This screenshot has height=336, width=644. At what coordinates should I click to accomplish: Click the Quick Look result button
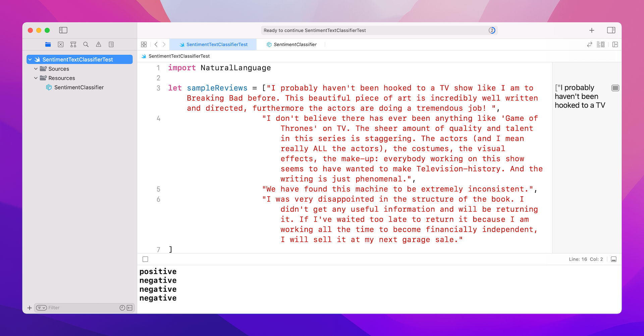(615, 88)
